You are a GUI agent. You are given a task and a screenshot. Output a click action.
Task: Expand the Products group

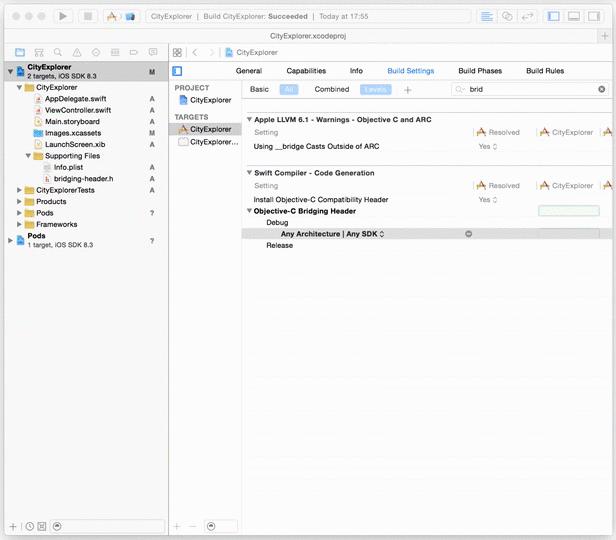click(x=19, y=201)
